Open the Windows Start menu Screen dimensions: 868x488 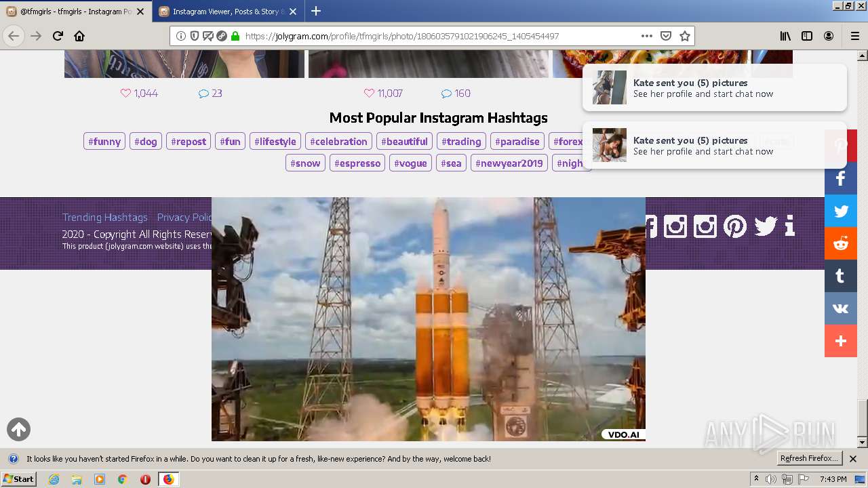point(19,479)
